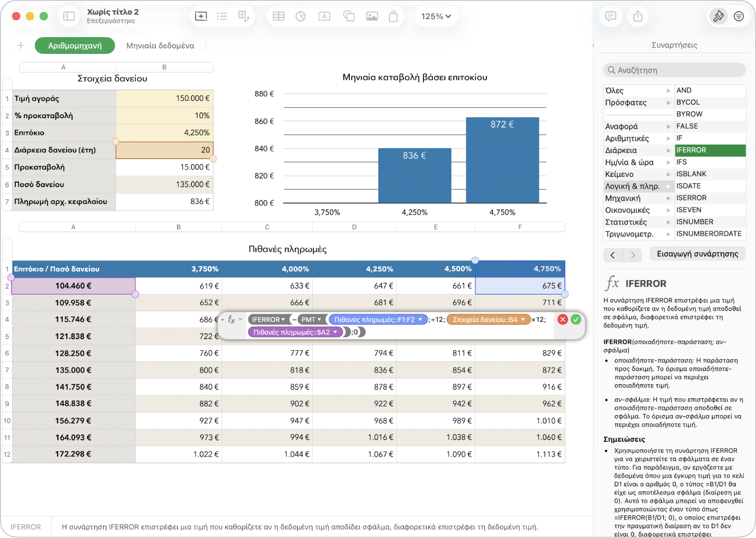756x538 pixels.
Task: Select the 4,750% header cell
Action: point(520,269)
